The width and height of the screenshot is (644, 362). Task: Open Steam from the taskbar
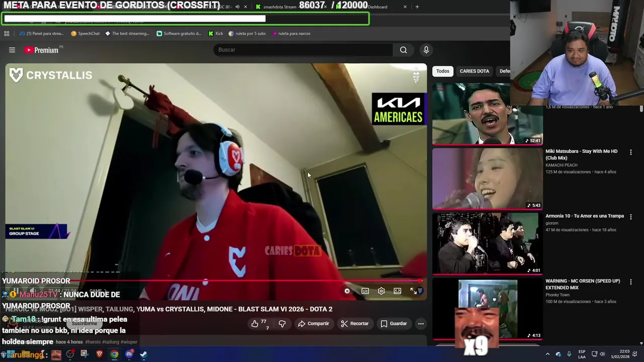click(143, 354)
